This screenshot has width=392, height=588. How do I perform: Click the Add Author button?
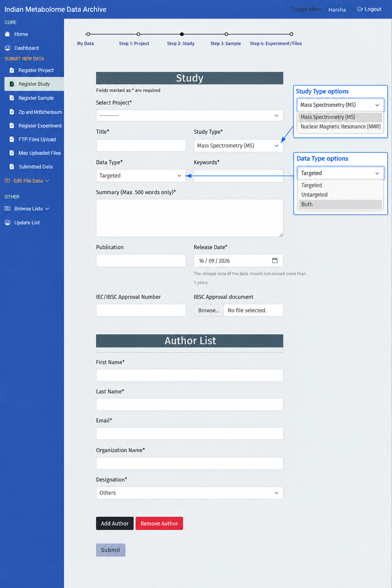coord(115,523)
